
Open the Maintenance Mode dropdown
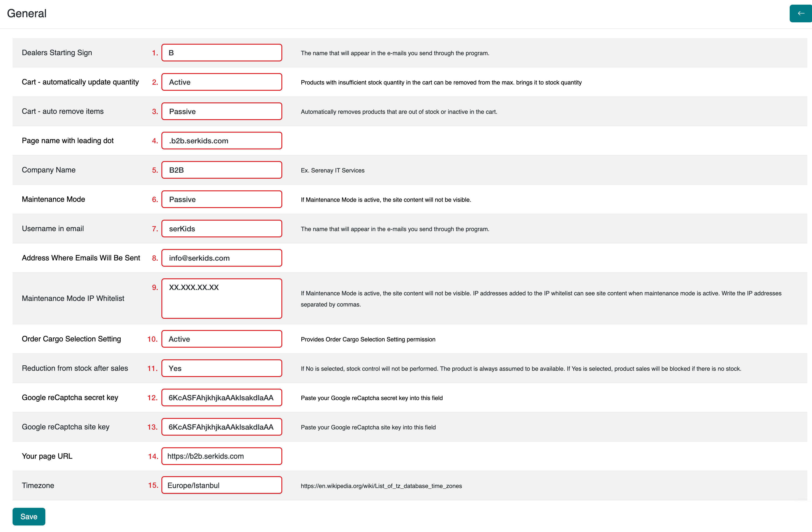pyautogui.click(x=221, y=199)
